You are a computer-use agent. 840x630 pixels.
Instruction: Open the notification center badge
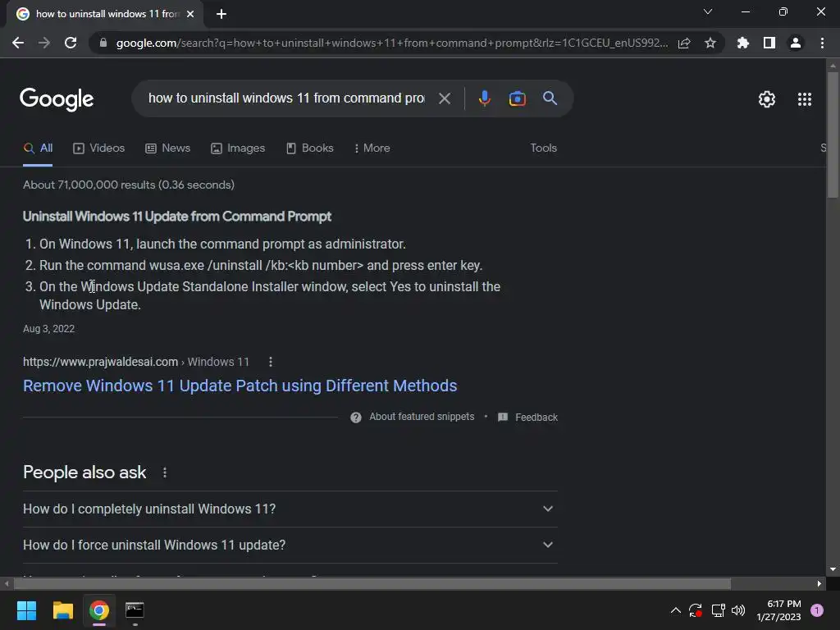[817, 610]
